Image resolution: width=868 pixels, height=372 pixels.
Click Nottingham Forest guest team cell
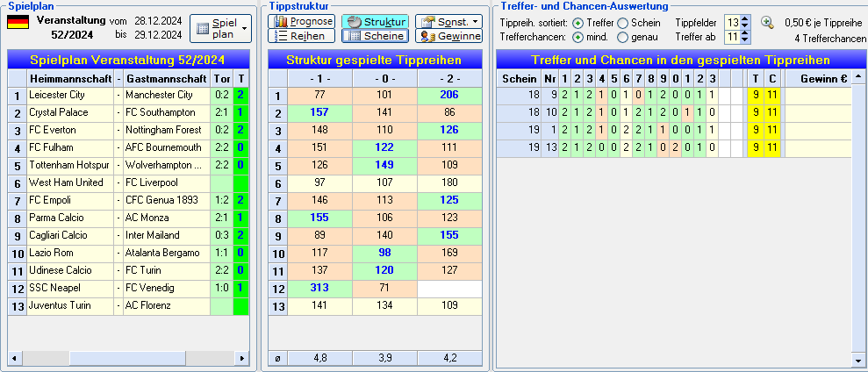click(x=167, y=130)
